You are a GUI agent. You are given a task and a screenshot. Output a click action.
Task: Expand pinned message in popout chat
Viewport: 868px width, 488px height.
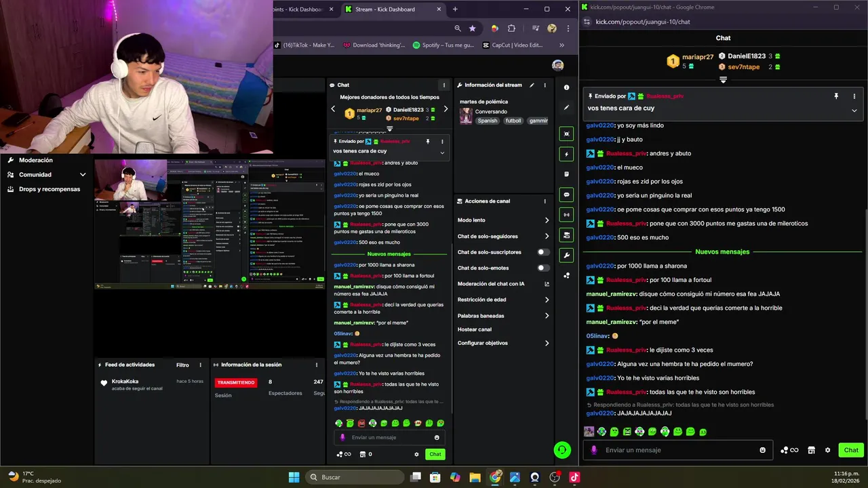point(854,110)
